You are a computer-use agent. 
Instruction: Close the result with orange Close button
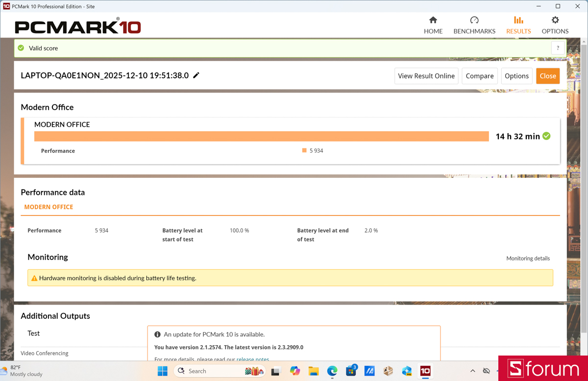(x=548, y=76)
